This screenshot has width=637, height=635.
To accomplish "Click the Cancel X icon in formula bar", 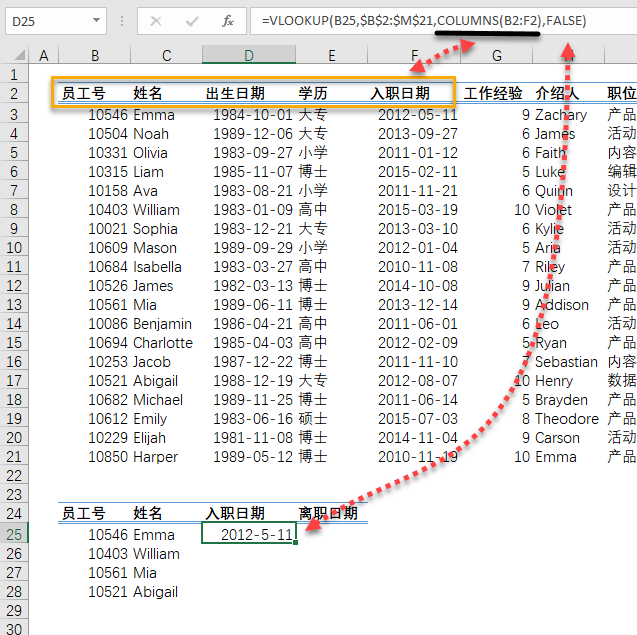I will coord(156,21).
